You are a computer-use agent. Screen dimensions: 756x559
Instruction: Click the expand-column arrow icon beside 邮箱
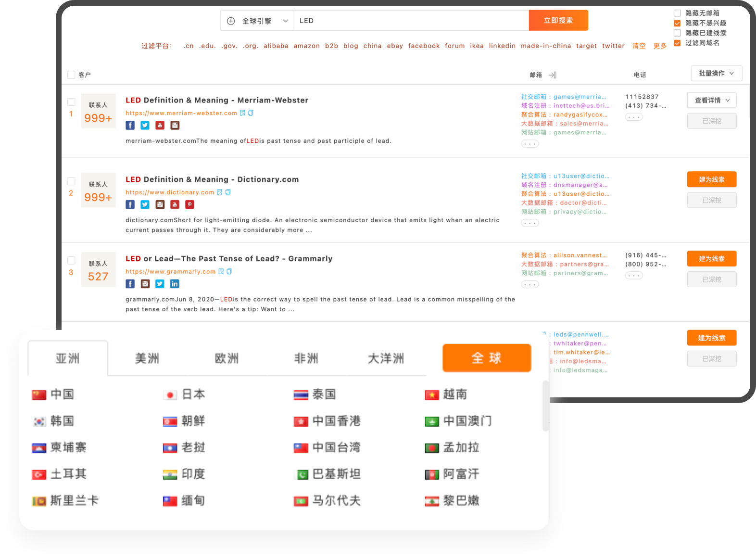point(553,75)
